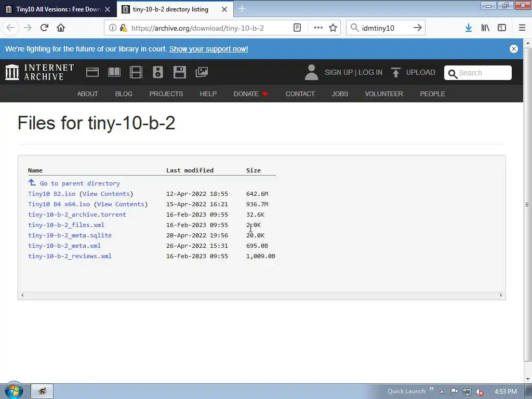Download the Tiny10 B2.iso file

click(51, 194)
